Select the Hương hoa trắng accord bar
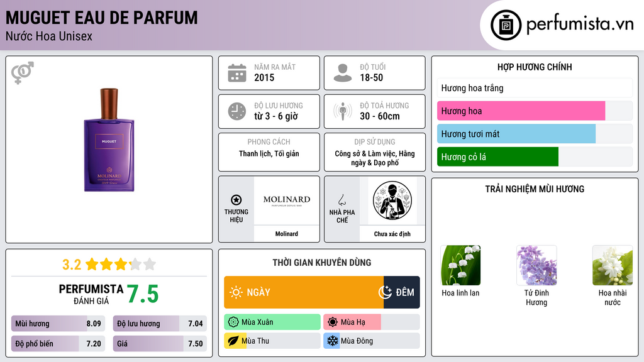This screenshot has width=644, height=362. [535, 88]
